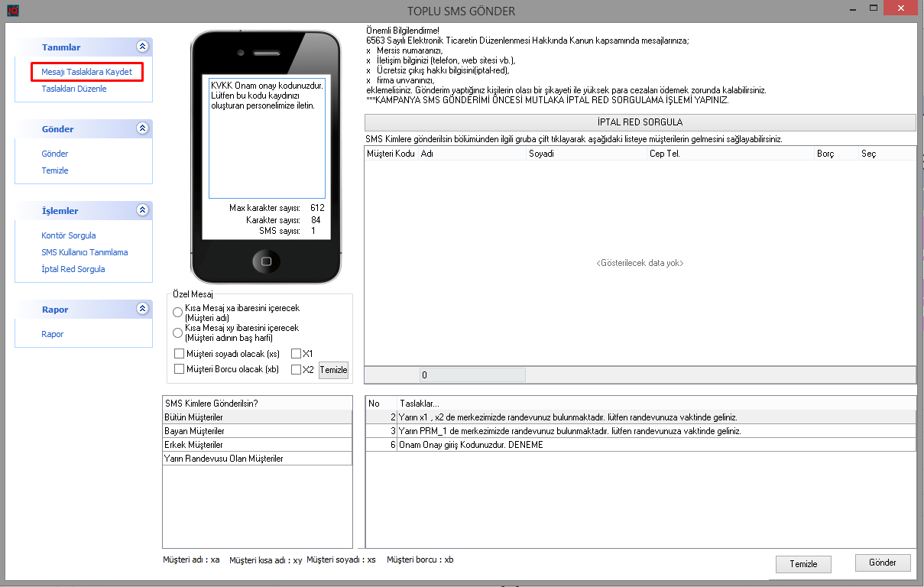Viewport: 924px width, 587px height.
Task: Collapse the Tanımlar panel
Action: (142, 47)
